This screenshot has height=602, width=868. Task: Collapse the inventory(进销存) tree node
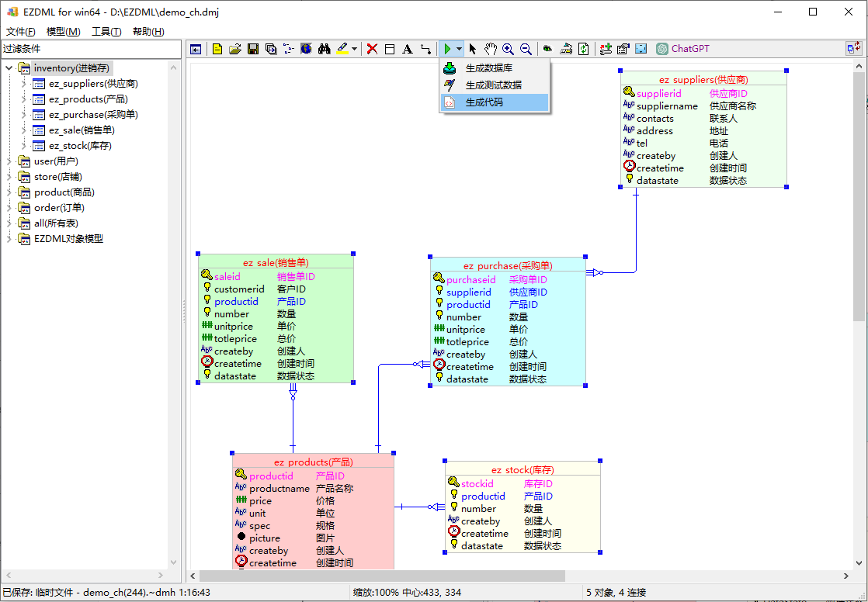click(x=9, y=68)
